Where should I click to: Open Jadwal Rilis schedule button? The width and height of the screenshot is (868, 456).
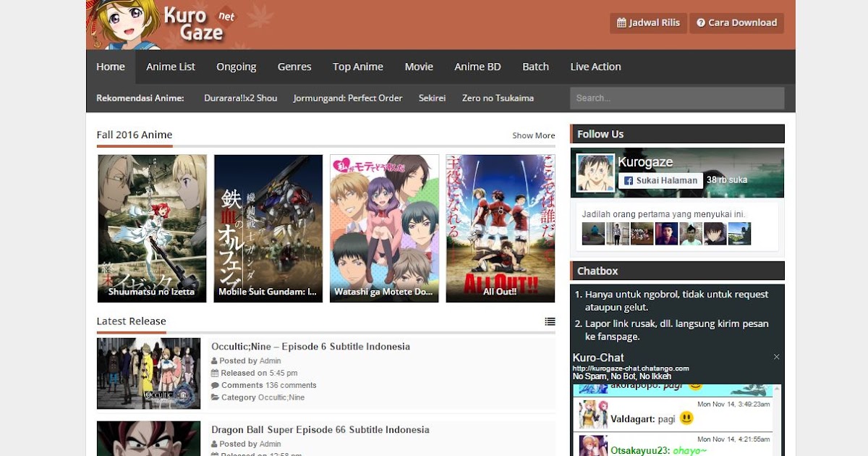(648, 22)
